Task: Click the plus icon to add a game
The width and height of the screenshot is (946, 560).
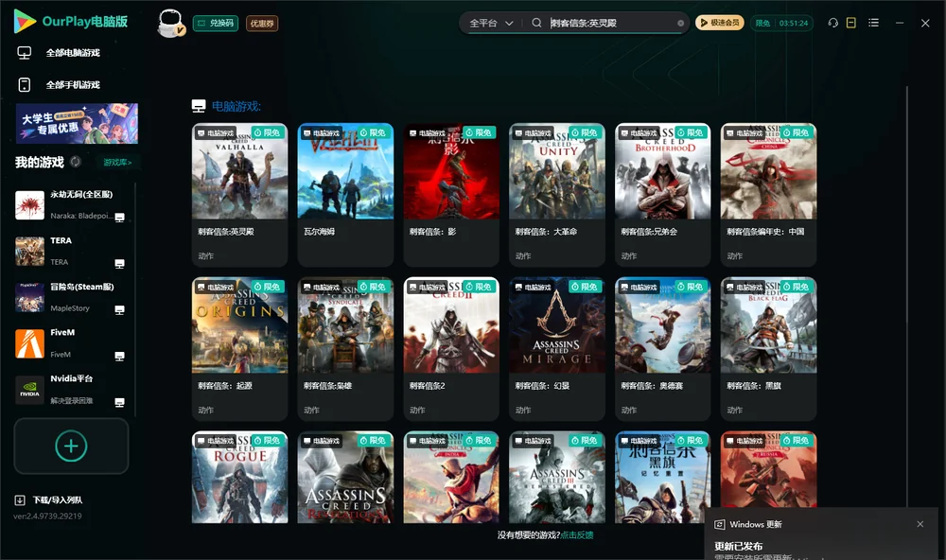Action: [x=71, y=446]
